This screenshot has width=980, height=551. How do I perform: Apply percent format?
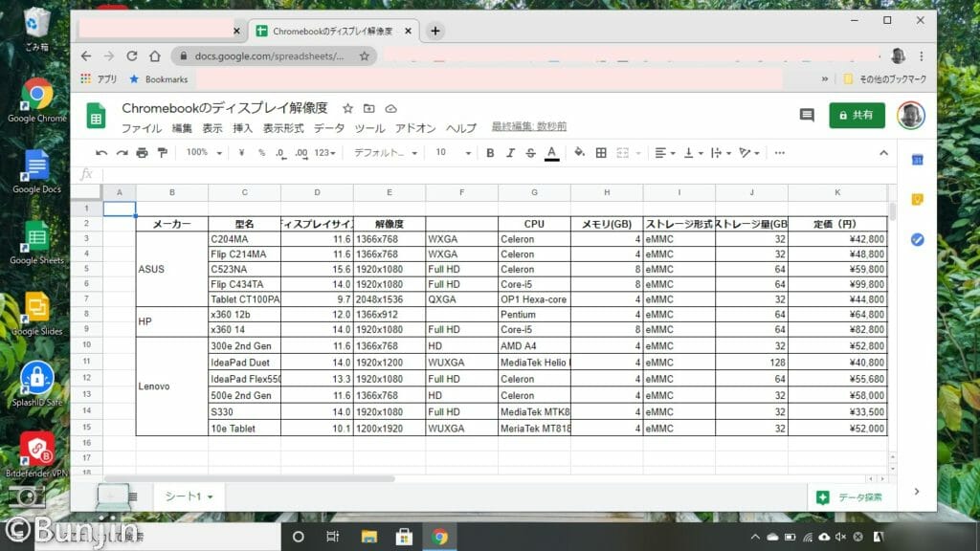coord(261,153)
